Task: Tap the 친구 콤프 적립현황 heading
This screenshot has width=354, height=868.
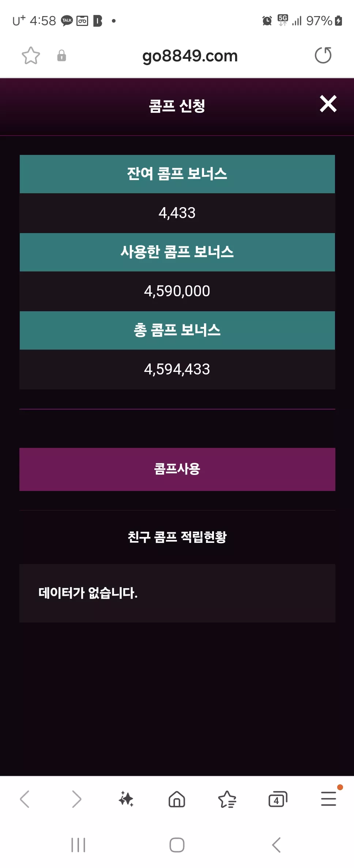Action: (x=177, y=537)
